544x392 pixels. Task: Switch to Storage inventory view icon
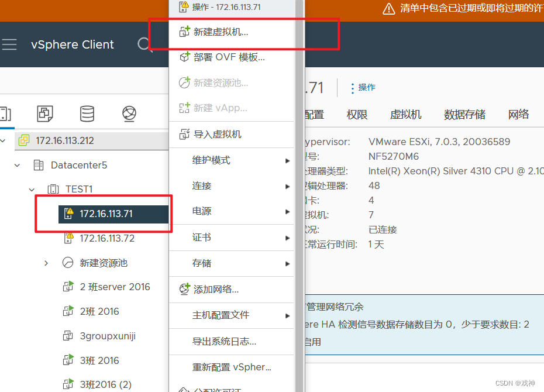tap(87, 114)
